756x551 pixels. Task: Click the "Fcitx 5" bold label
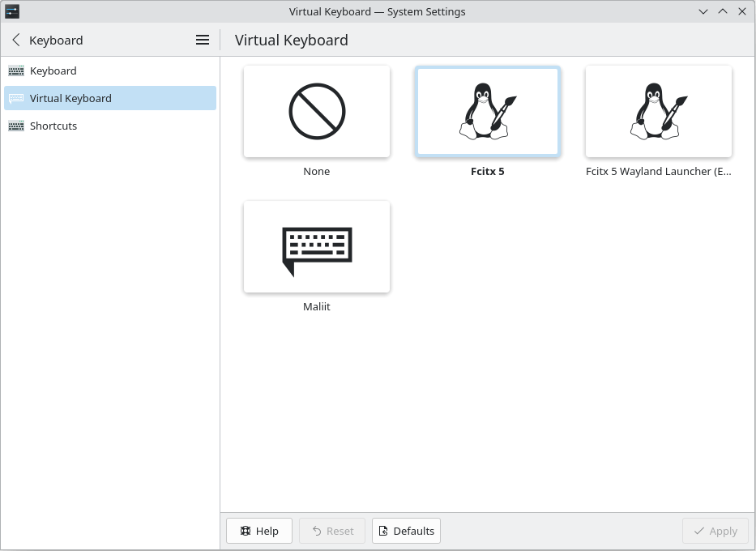(488, 172)
